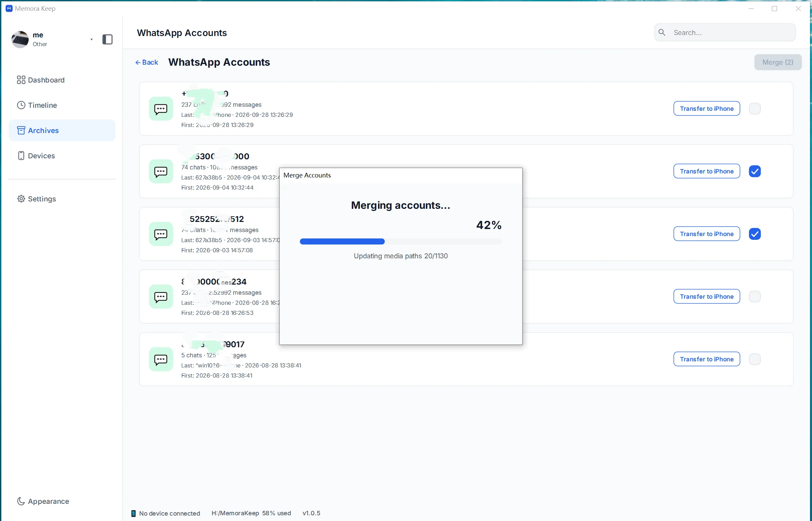
Task: Click the Dashboard grid icon
Action: (21, 80)
